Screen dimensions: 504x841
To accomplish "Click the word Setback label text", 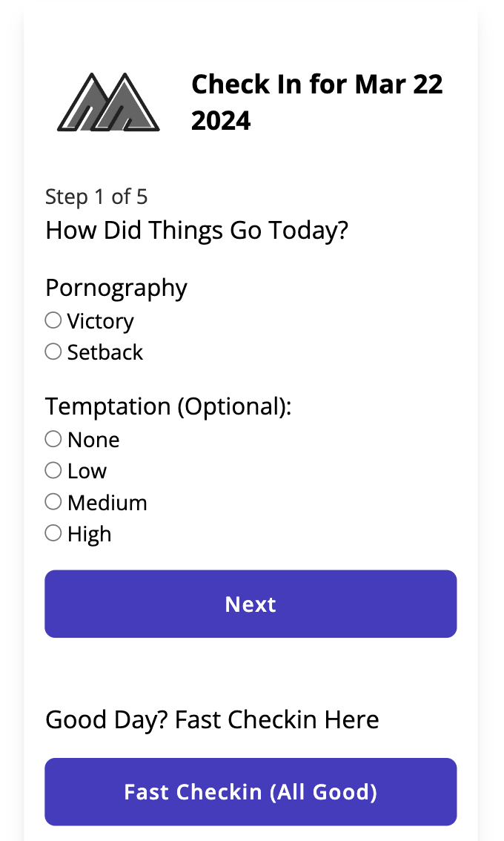I will tap(105, 352).
